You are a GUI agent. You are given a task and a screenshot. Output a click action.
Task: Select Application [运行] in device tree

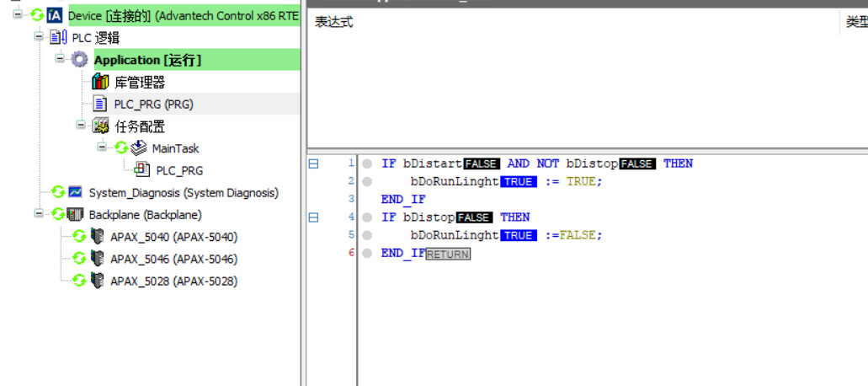coord(147,60)
